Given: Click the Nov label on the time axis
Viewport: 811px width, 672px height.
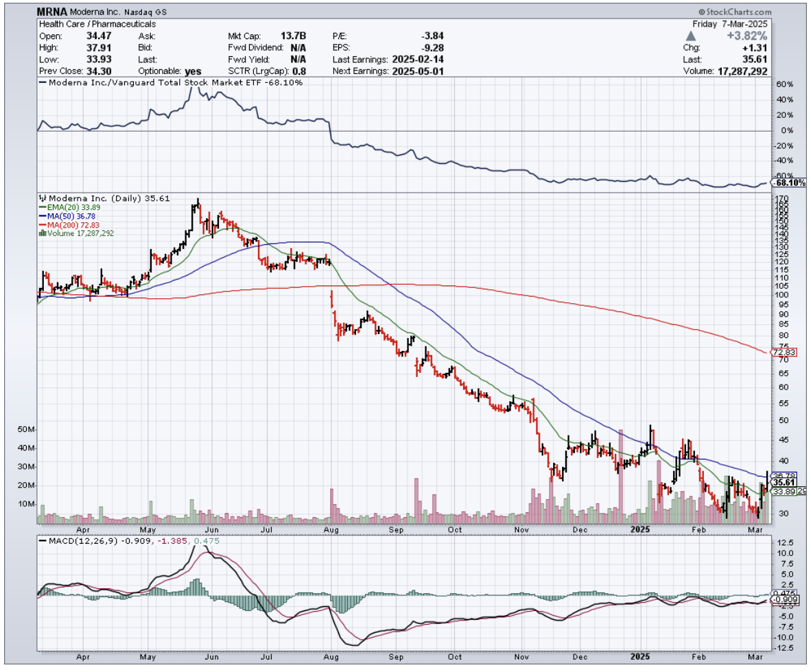Looking at the screenshot, I should 524,530.
